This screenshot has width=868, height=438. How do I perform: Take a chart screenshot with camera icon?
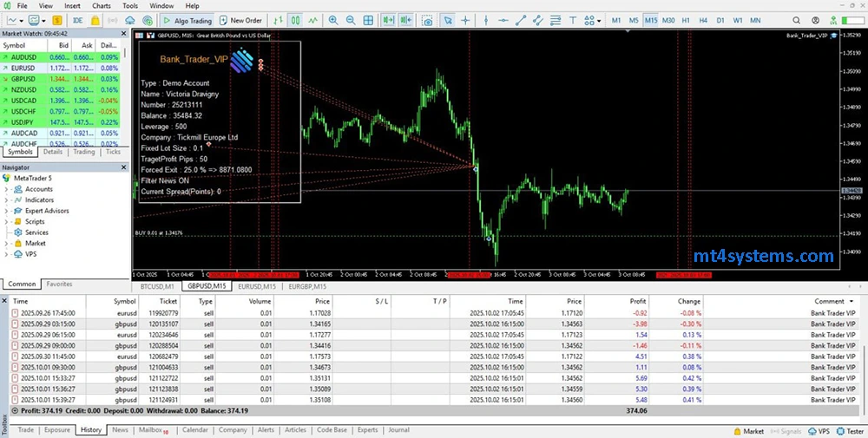point(427,21)
